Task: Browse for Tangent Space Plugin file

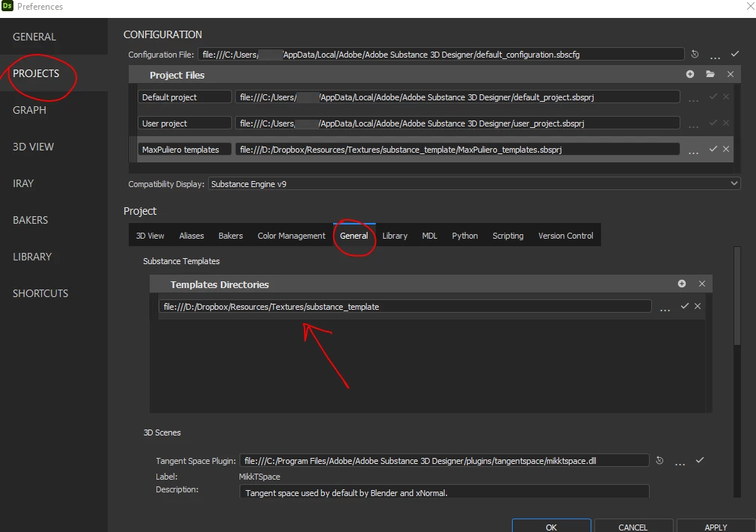Action: [x=680, y=463]
